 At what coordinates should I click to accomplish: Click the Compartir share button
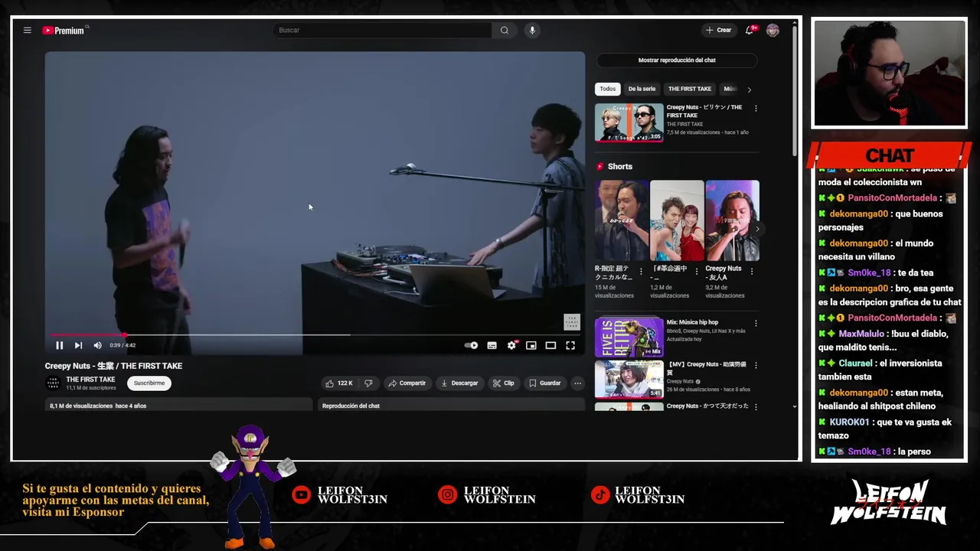point(407,383)
